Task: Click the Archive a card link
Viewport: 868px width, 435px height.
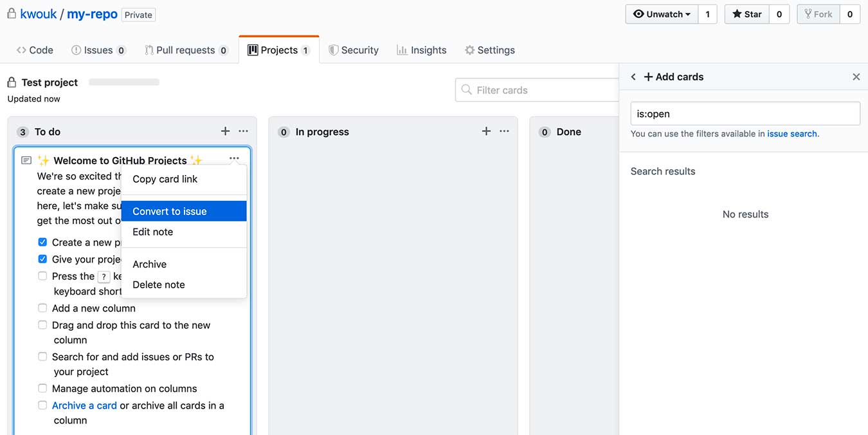Action: pos(84,405)
